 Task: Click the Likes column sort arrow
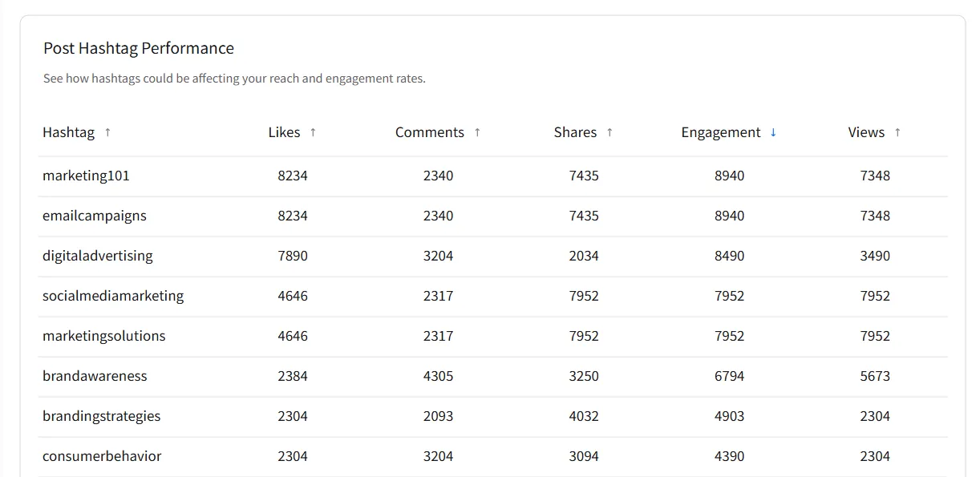tap(313, 132)
